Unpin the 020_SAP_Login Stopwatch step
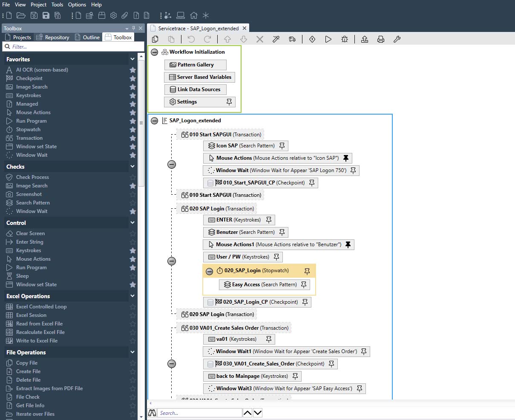The height and width of the screenshot is (420, 515). coord(307,271)
